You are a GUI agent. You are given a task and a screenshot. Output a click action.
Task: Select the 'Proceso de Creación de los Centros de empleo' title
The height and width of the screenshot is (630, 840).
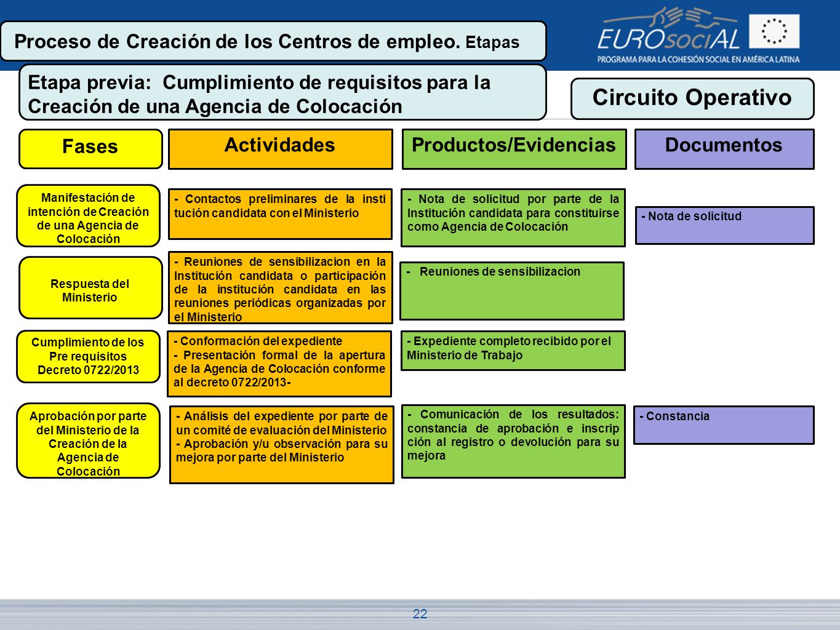click(273, 41)
